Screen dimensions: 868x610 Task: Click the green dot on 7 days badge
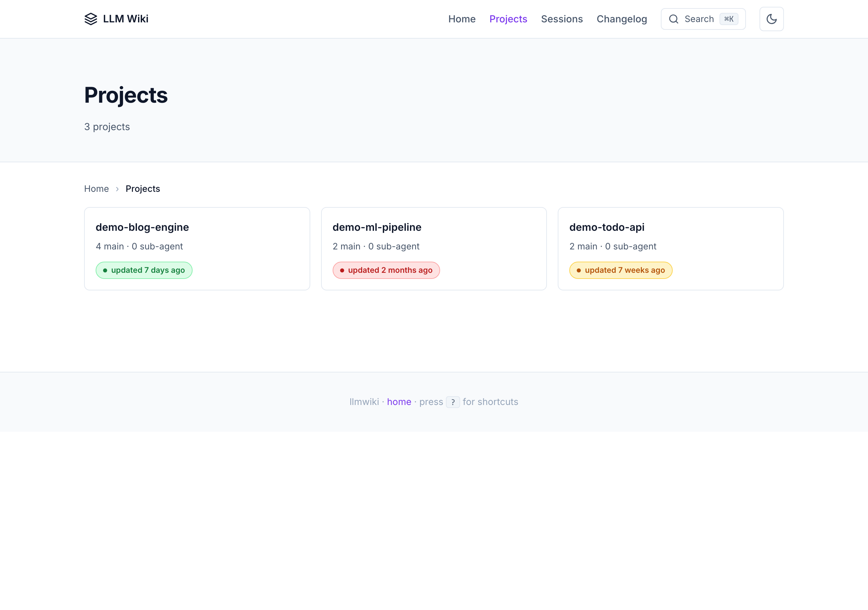pos(105,270)
